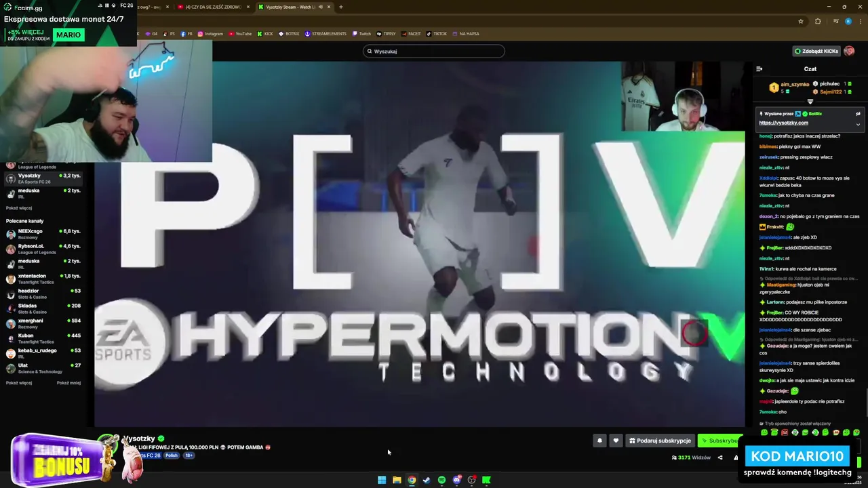868x488 pixels.
Task: Open Skiadas recommended channel
Action: (x=45, y=308)
